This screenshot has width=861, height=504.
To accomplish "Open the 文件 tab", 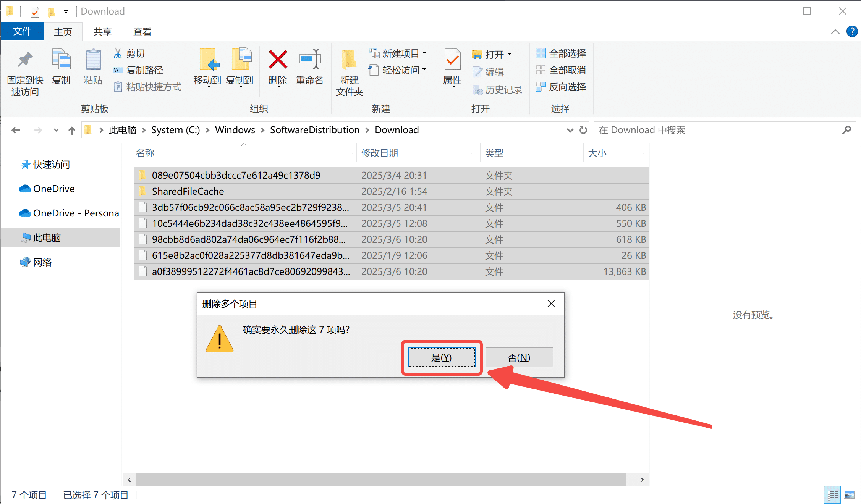I will 22,31.
